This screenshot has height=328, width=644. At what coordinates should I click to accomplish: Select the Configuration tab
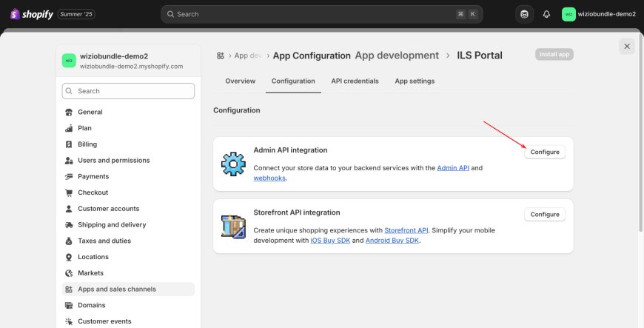293,81
